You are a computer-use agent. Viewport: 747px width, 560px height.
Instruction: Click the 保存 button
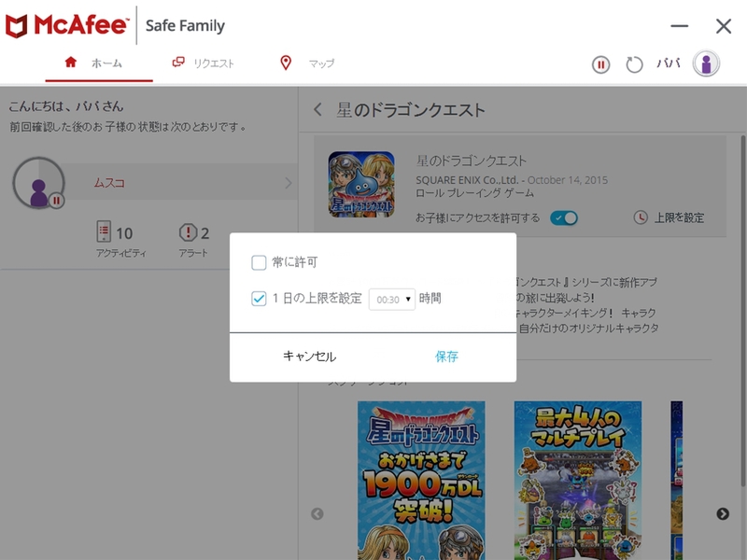[x=446, y=357]
